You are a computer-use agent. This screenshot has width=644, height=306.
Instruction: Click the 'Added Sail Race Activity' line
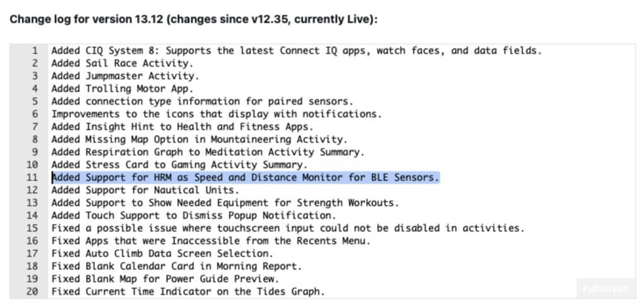[x=122, y=63]
